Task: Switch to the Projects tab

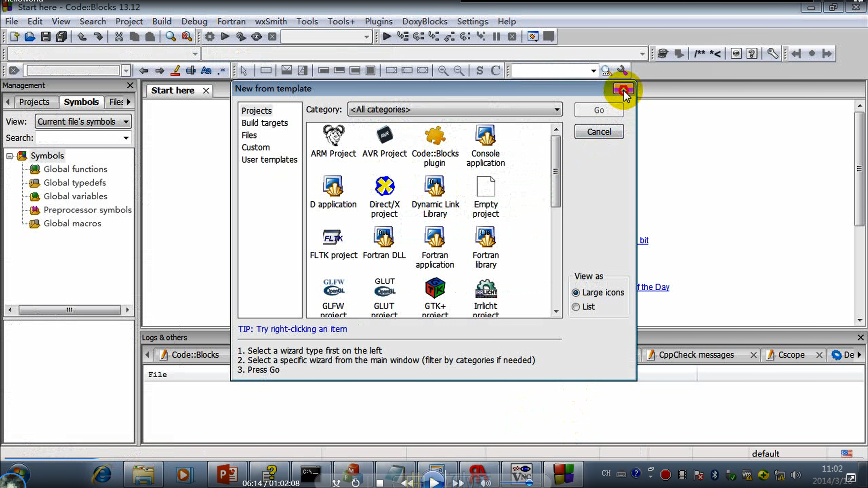Action: (x=34, y=102)
